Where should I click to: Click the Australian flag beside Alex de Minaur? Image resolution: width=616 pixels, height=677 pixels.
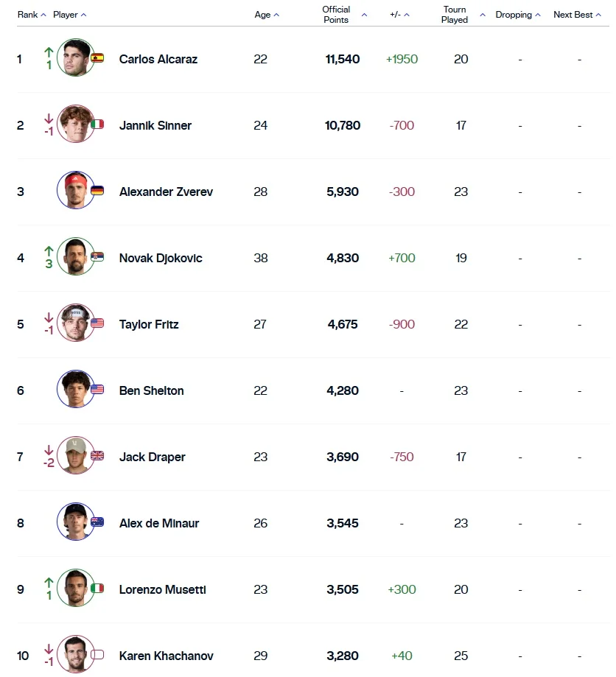97,522
